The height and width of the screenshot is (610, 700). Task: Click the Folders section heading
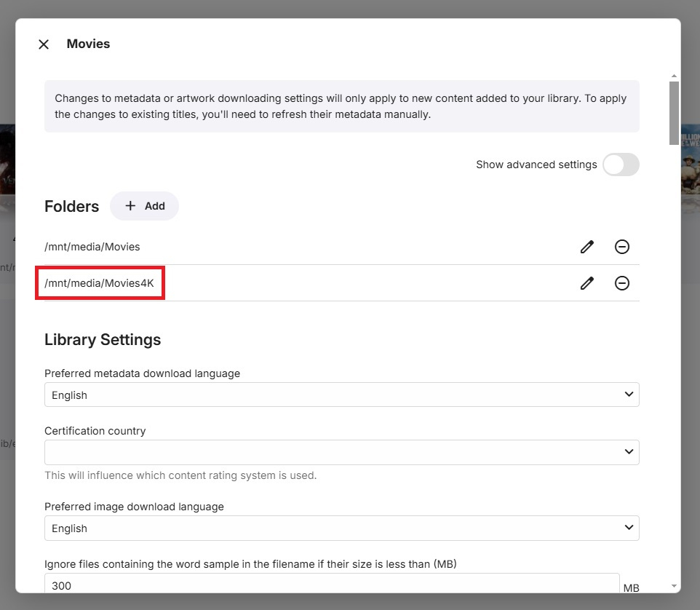click(71, 207)
